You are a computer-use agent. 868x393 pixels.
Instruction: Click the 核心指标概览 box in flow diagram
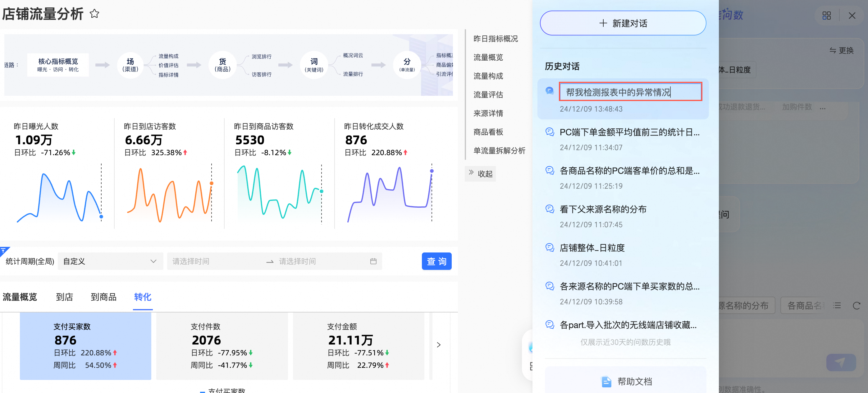point(58,65)
